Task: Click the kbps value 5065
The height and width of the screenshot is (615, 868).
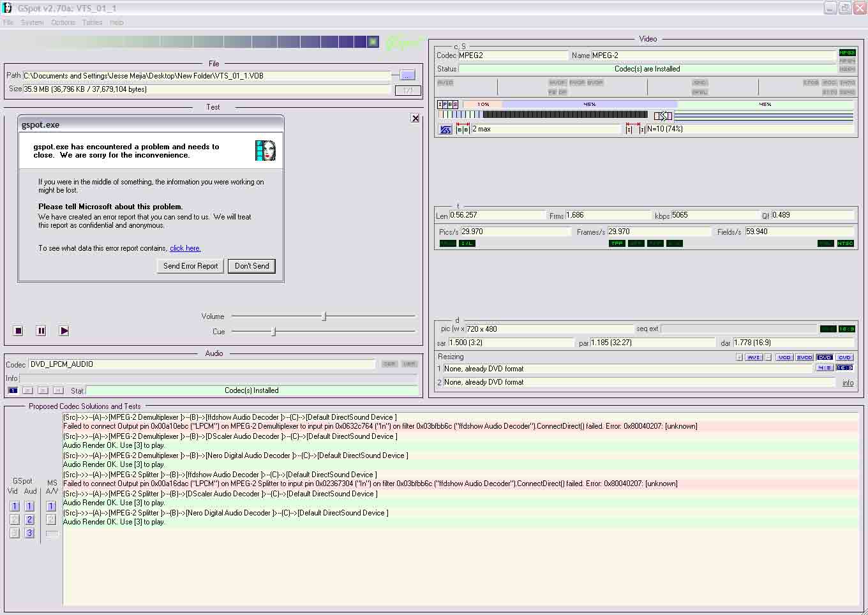Action: [714, 215]
